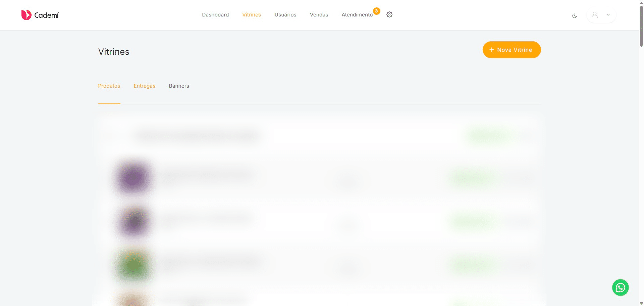Select the Atendimento menu item
644x306 pixels.
[x=357, y=15]
